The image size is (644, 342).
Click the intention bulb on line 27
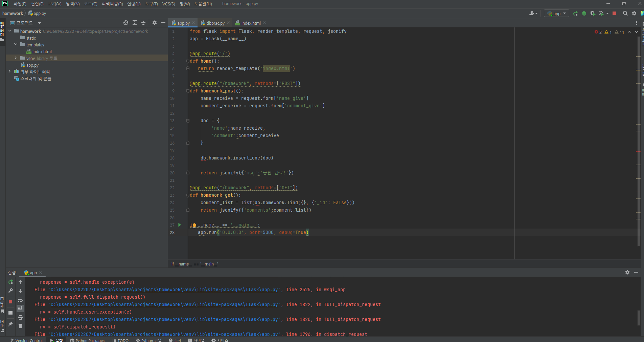coord(194,225)
